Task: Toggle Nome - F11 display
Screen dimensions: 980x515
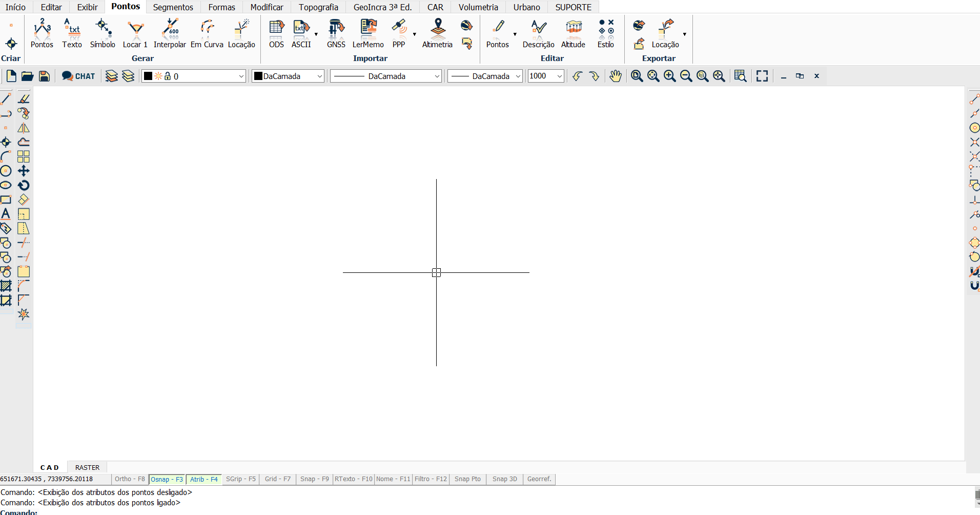Action: click(x=393, y=479)
